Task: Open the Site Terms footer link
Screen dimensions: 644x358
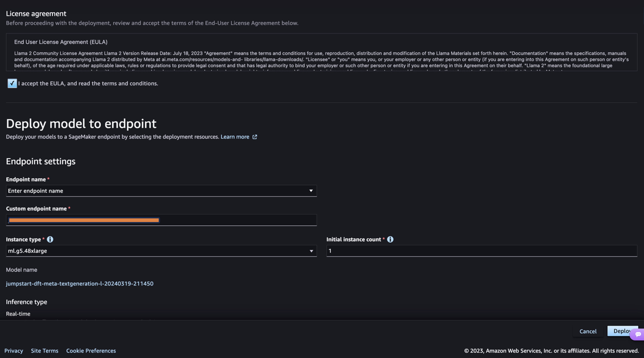Action: (x=45, y=350)
